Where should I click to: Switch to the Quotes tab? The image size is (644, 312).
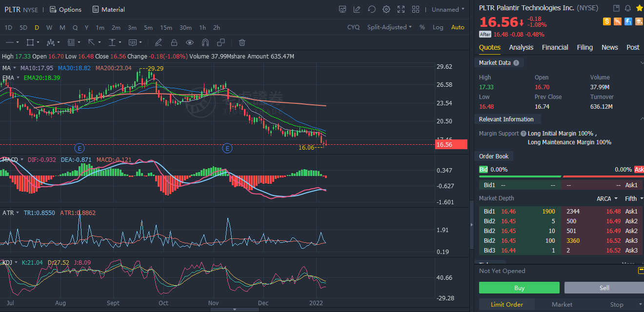coord(489,47)
